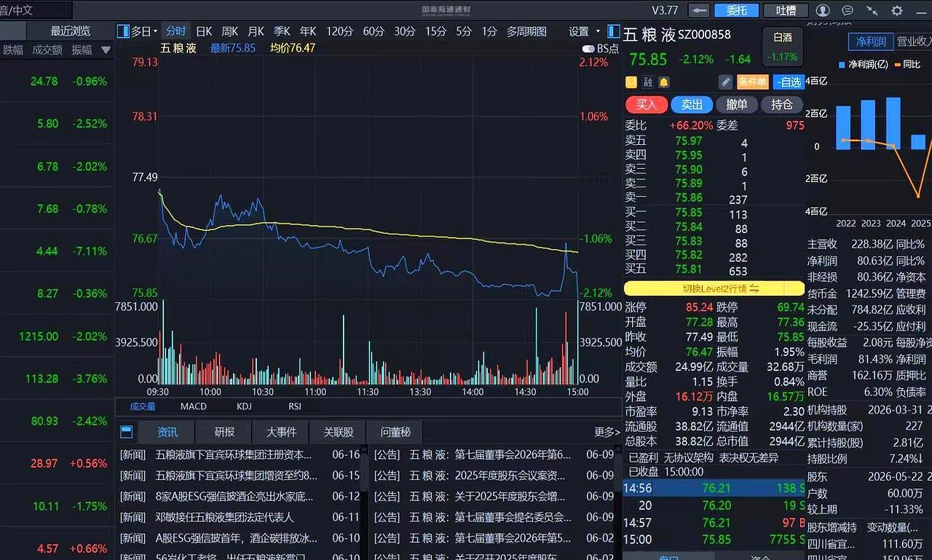932x560 pixels.
Task: Open announcement 2025年度股东会议案资
Action: (510, 476)
